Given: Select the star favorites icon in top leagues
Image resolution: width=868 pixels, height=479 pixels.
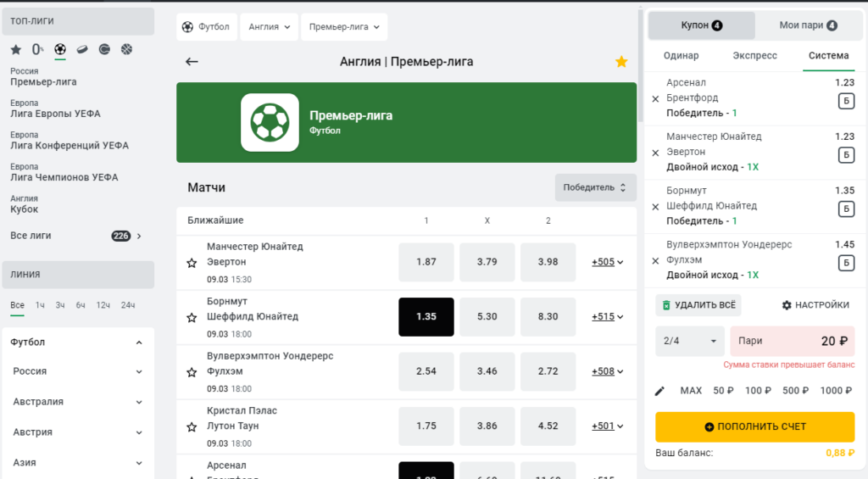Looking at the screenshot, I should (15, 50).
